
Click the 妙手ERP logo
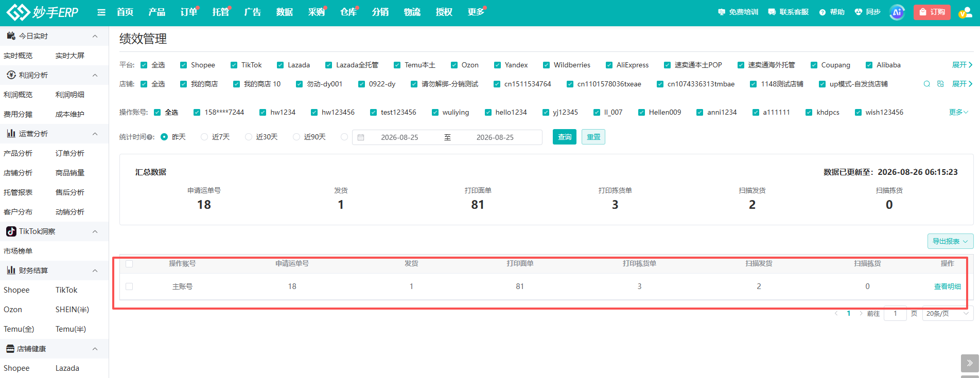42,12
